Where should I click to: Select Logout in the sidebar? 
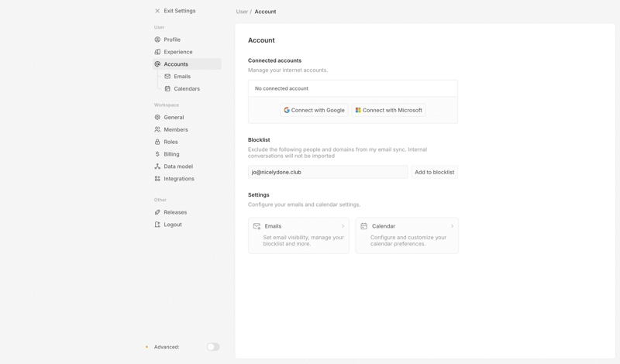tap(187, 225)
